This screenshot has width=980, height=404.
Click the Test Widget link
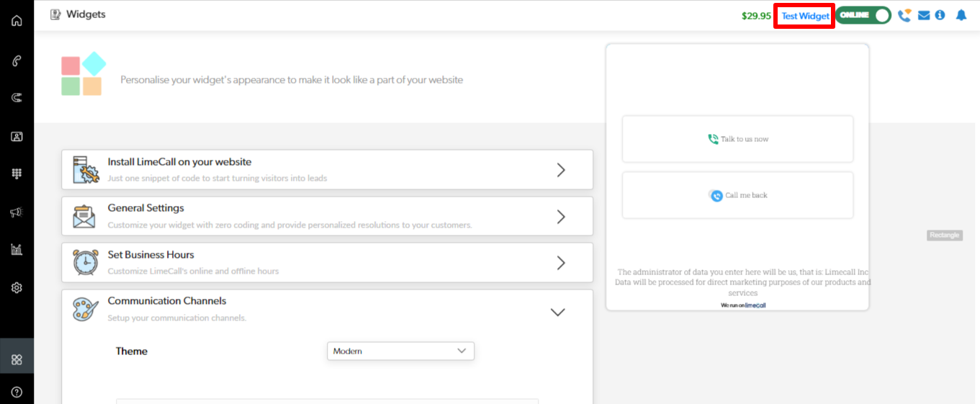pos(805,16)
